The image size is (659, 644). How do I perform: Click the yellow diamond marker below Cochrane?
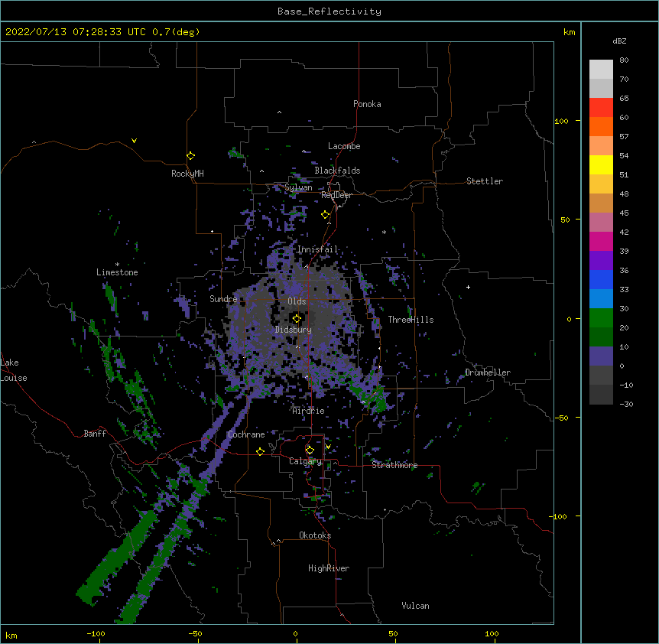click(260, 451)
